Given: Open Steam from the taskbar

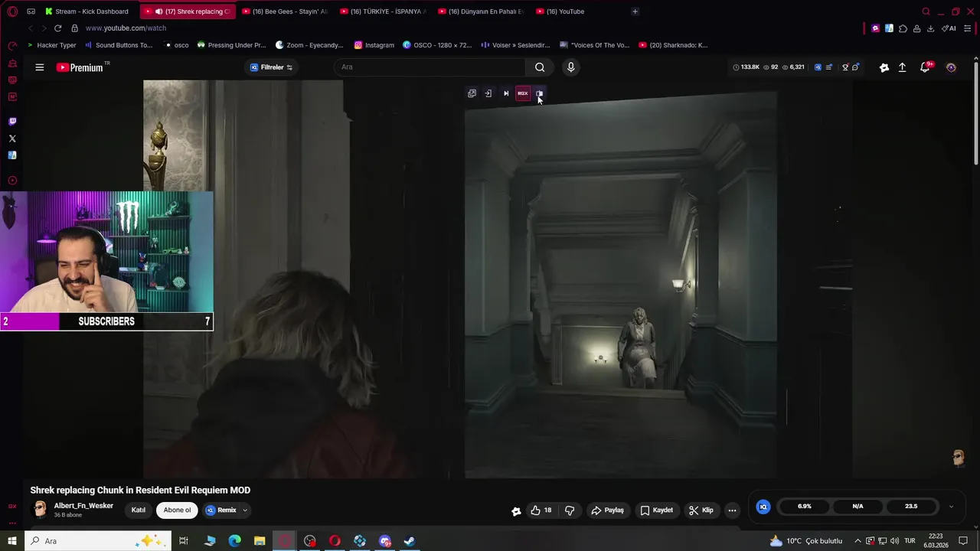Looking at the screenshot, I should point(410,541).
